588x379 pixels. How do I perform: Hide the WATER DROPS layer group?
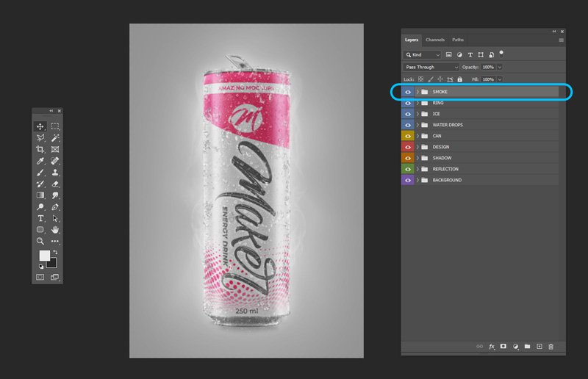[x=408, y=125]
